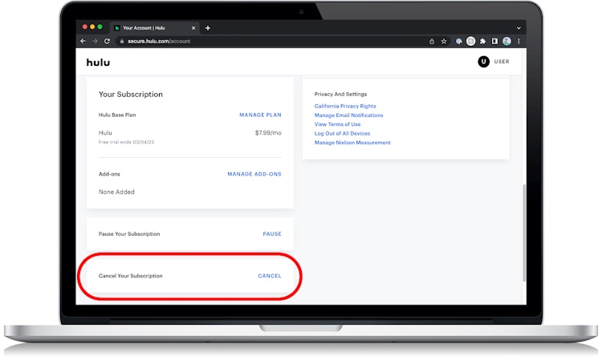Click the Hulu Base Plan label
Viewport: 602px width, 364px height.
pyautogui.click(x=117, y=115)
